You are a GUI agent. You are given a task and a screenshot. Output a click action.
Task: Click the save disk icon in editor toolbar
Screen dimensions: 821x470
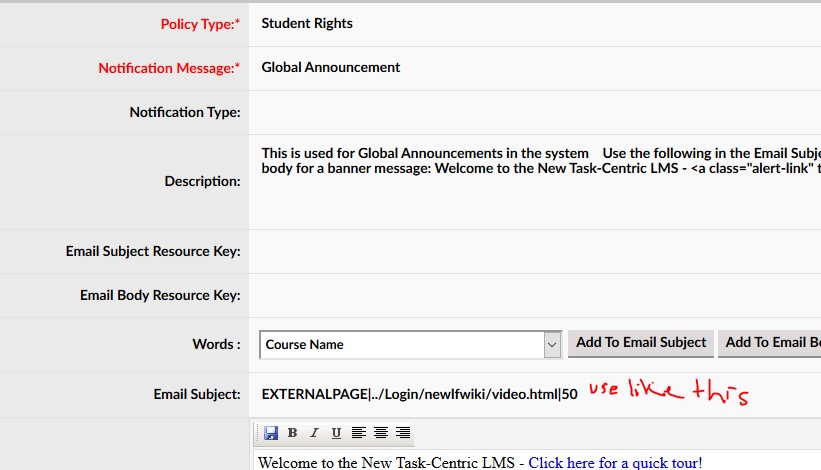click(271, 433)
